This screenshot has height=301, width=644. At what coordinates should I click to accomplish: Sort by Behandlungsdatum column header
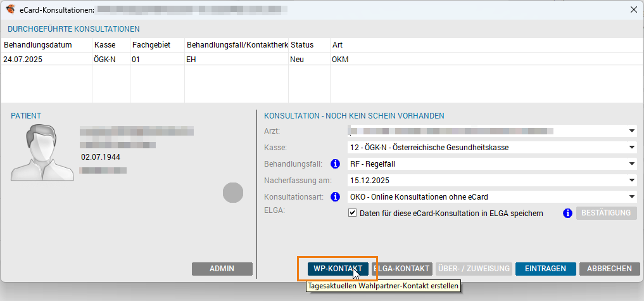tap(38, 45)
